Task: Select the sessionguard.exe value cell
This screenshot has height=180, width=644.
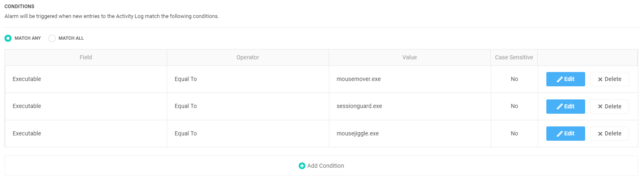Action: click(410, 106)
